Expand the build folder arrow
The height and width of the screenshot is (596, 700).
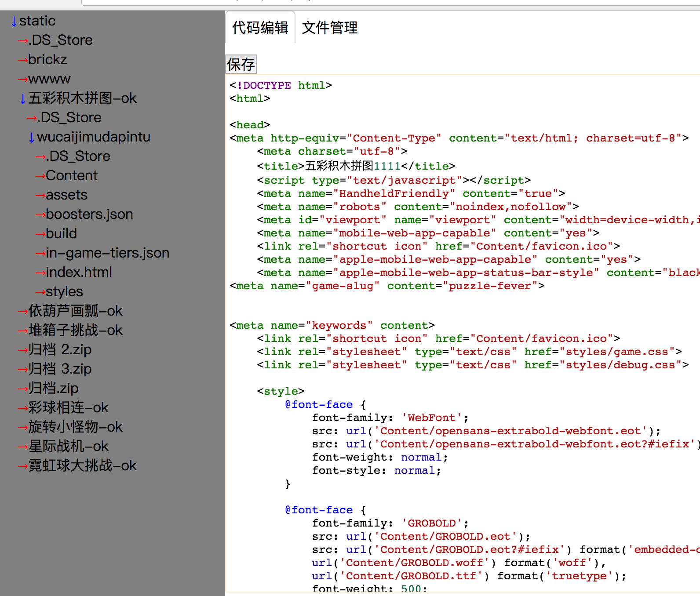click(40, 234)
